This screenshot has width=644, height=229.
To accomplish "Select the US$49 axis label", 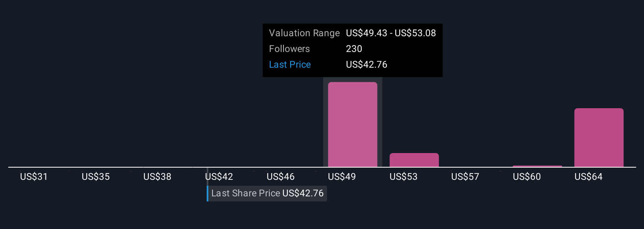I will [x=342, y=177].
